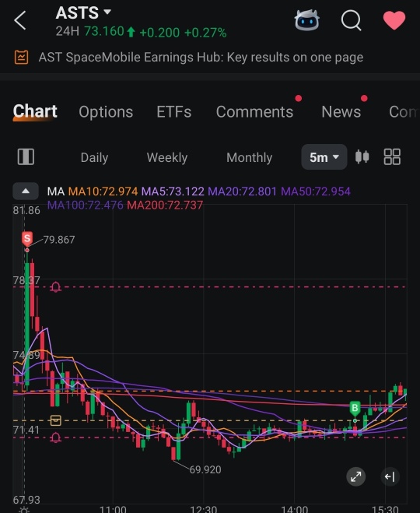Open the grid multi-chart icon

[x=392, y=156]
